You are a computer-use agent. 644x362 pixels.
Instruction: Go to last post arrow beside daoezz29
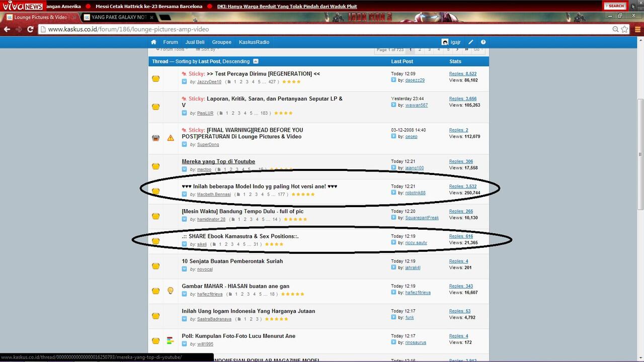click(394, 80)
